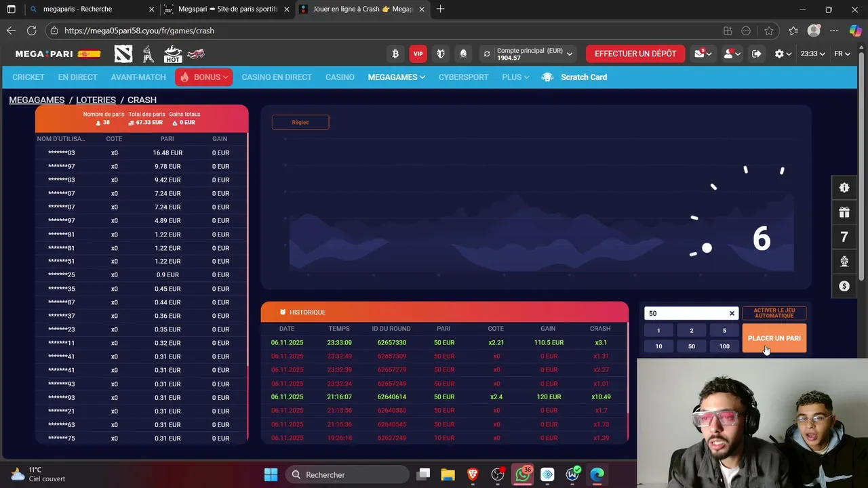
Task: Select the 100 quick bet amount
Action: 724,346
